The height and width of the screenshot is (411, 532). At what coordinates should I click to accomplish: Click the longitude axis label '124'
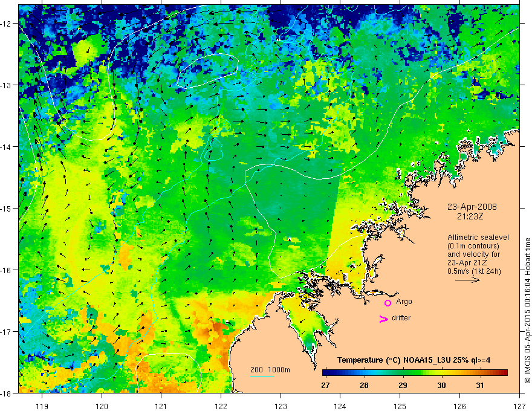[340, 406]
